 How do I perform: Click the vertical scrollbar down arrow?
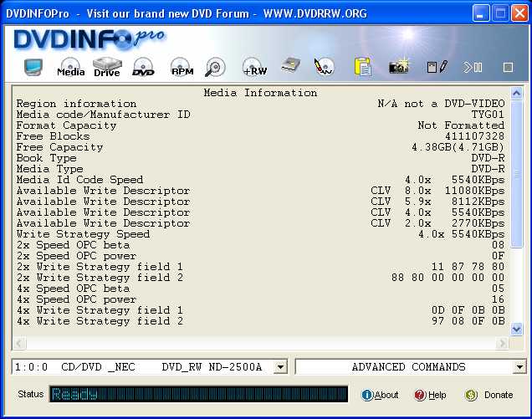(516, 329)
